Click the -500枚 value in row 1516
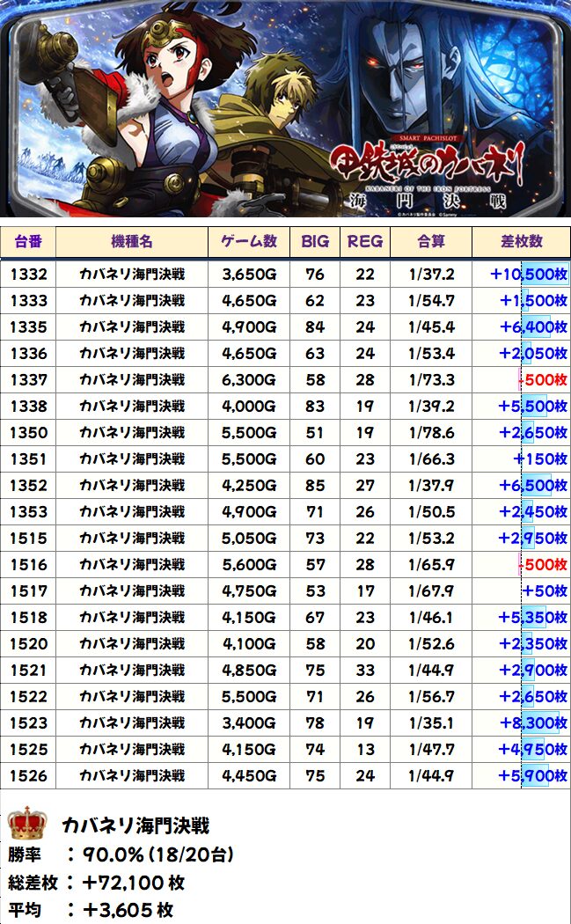 pos(543,565)
